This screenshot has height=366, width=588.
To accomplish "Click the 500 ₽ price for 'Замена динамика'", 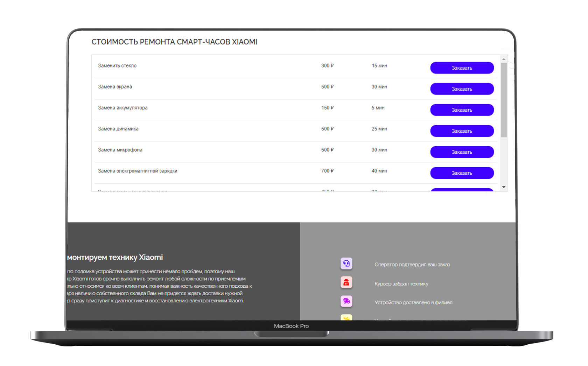I will pyautogui.click(x=327, y=129).
